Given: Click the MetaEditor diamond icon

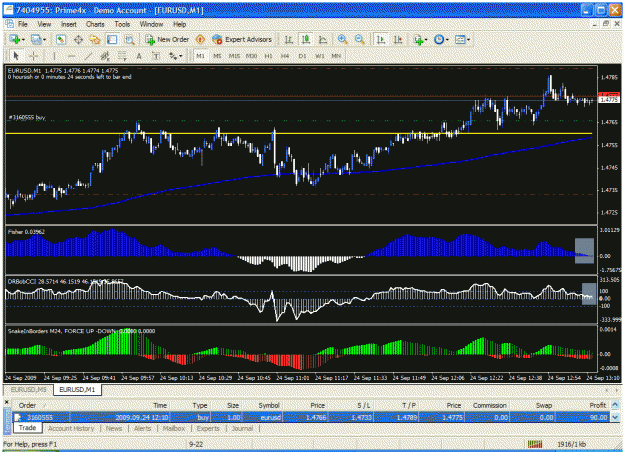Looking at the screenshot, I should [x=200, y=39].
